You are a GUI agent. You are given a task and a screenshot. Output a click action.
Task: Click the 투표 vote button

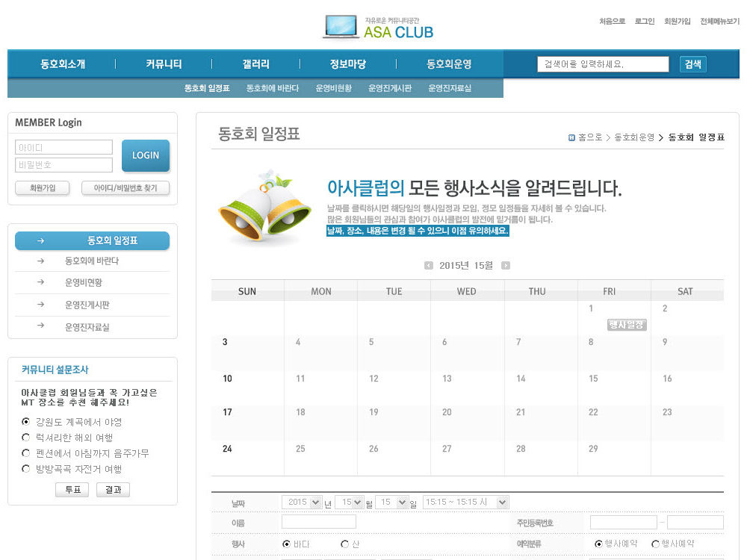(72, 490)
